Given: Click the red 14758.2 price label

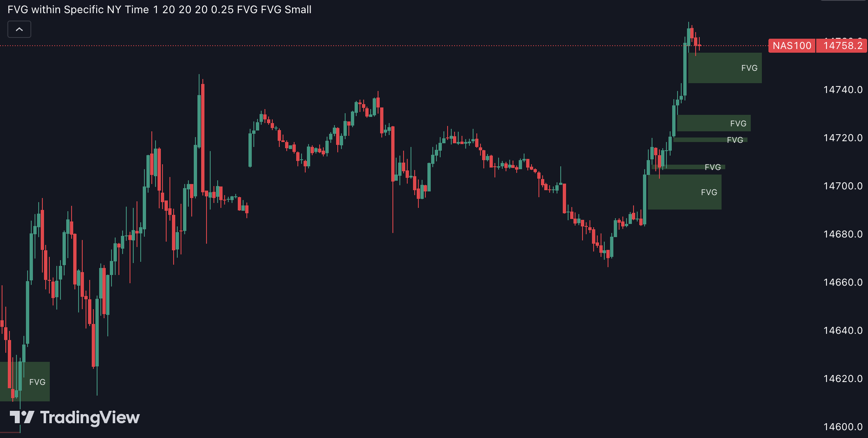Looking at the screenshot, I should (x=841, y=46).
